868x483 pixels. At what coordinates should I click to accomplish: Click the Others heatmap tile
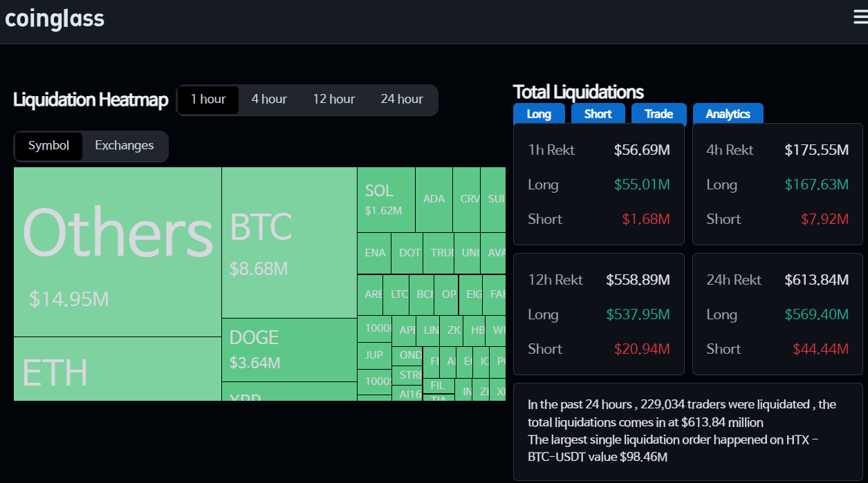pos(118,252)
